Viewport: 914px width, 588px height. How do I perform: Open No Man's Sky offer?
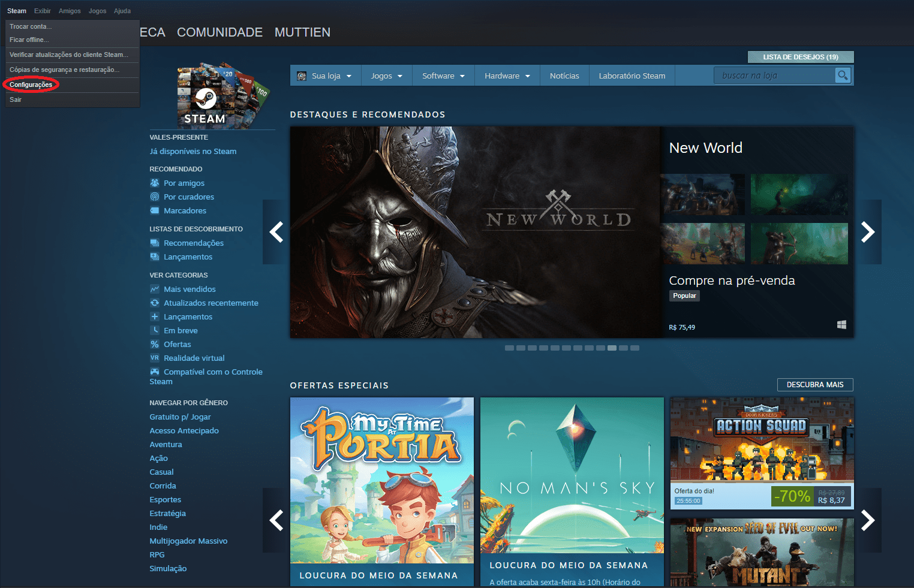[572, 491]
